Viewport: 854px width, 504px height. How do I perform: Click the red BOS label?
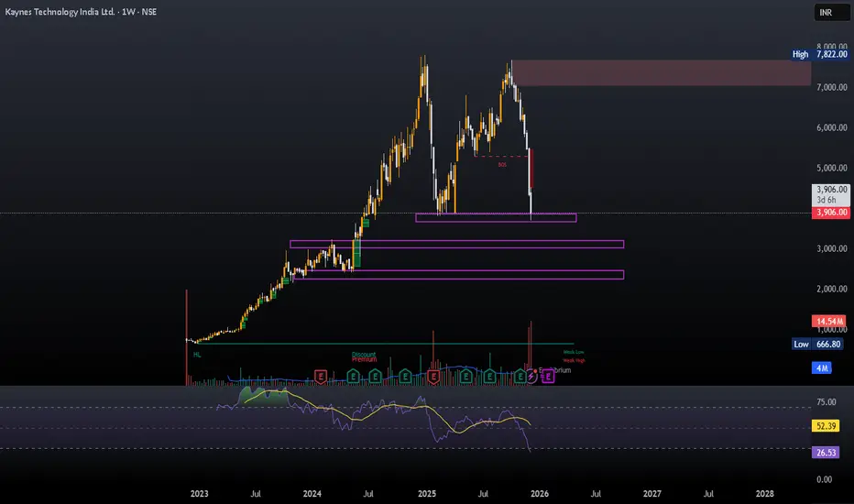pos(502,165)
